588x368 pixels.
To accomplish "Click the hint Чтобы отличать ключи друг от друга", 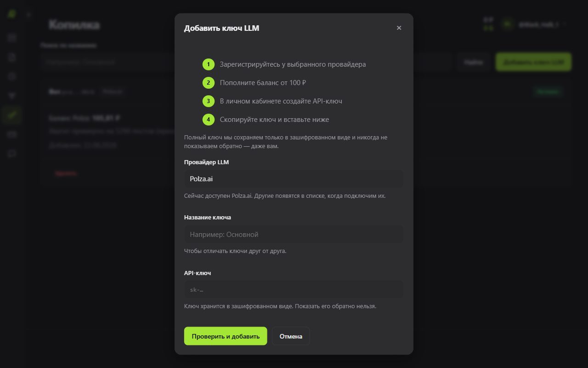I will [235, 251].
